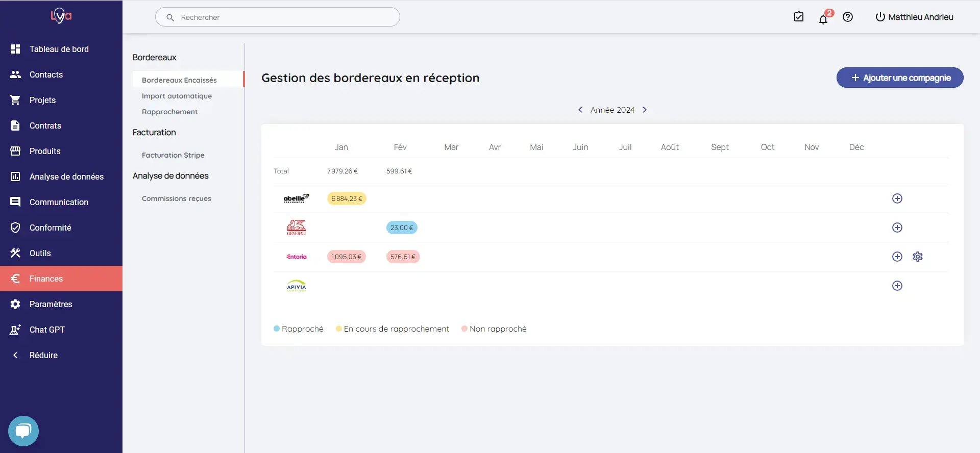Click the Lya logo
980x453 pixels.
click(61, 16)
